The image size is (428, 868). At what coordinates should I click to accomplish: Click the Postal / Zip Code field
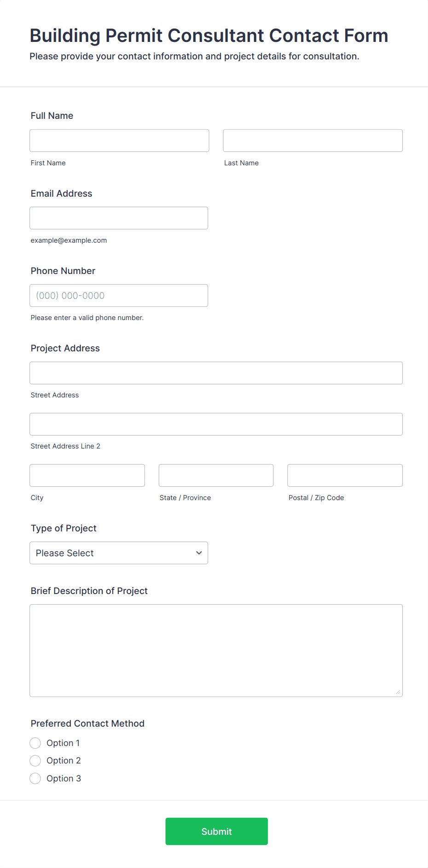coord(345,475)
